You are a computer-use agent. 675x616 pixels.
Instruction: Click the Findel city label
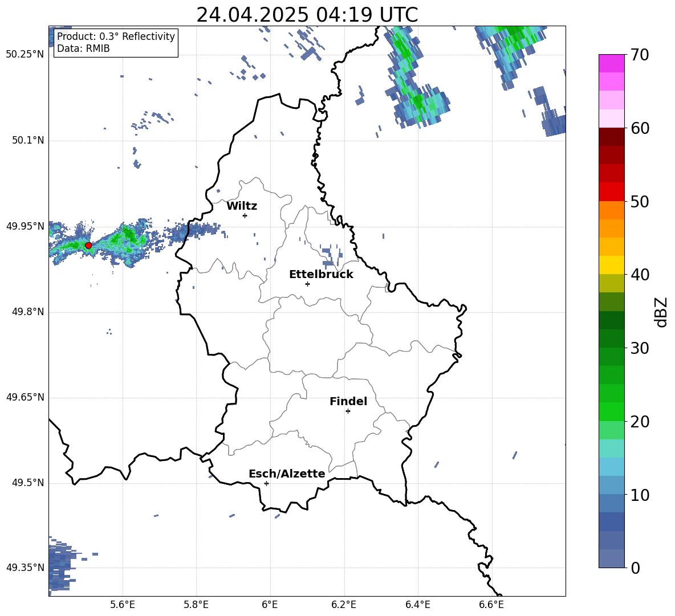(x=348, y=401)
